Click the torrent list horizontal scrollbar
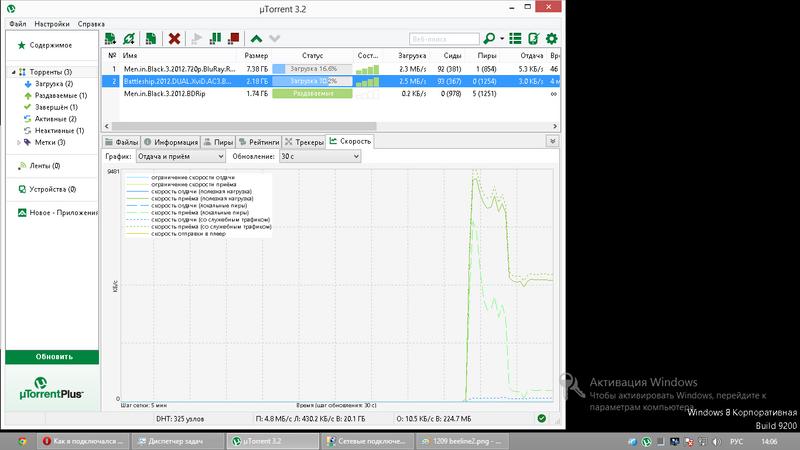Screen dimensions: 800x450 coord(244,126)
